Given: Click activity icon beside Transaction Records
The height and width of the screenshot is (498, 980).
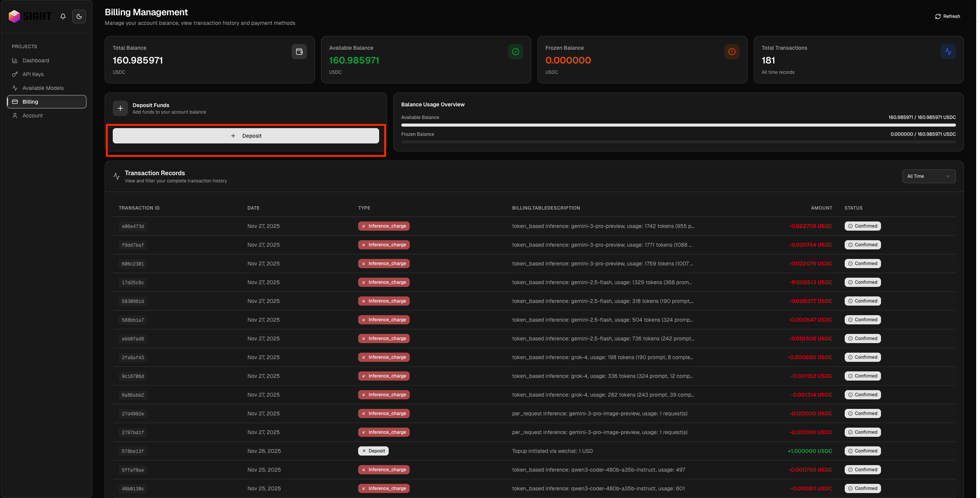Looking at the screenshot, I should 117,176.
